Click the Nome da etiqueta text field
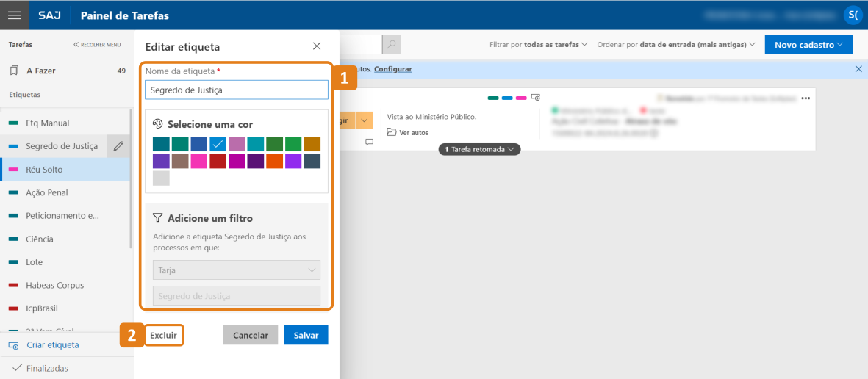This screenshot has width=868, height=379. pos(237,90)
